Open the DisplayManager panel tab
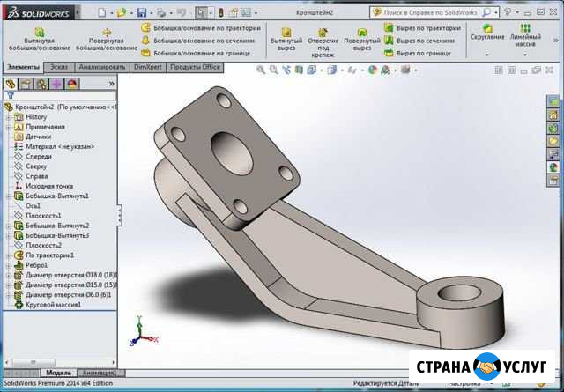Screen dimensions: 564x392 pyautogui.click(x=72, y=84)
